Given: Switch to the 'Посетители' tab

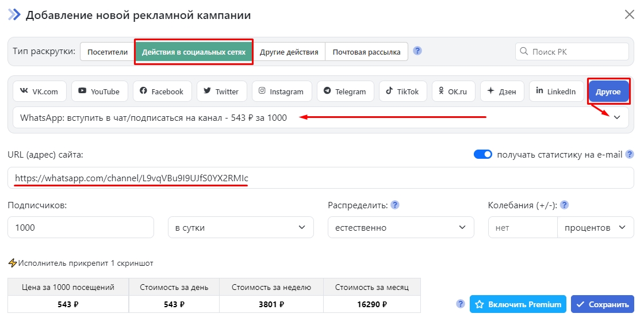Looking at the screenshot, I should tap(108, 52).
